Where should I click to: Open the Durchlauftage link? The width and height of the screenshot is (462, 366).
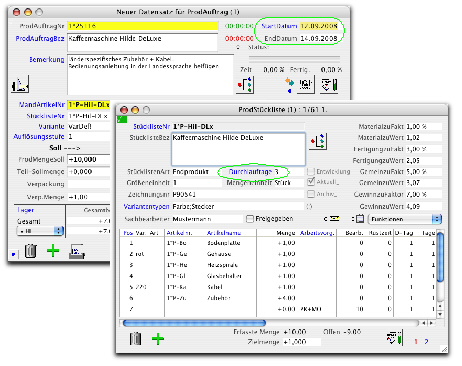[250, 172]
